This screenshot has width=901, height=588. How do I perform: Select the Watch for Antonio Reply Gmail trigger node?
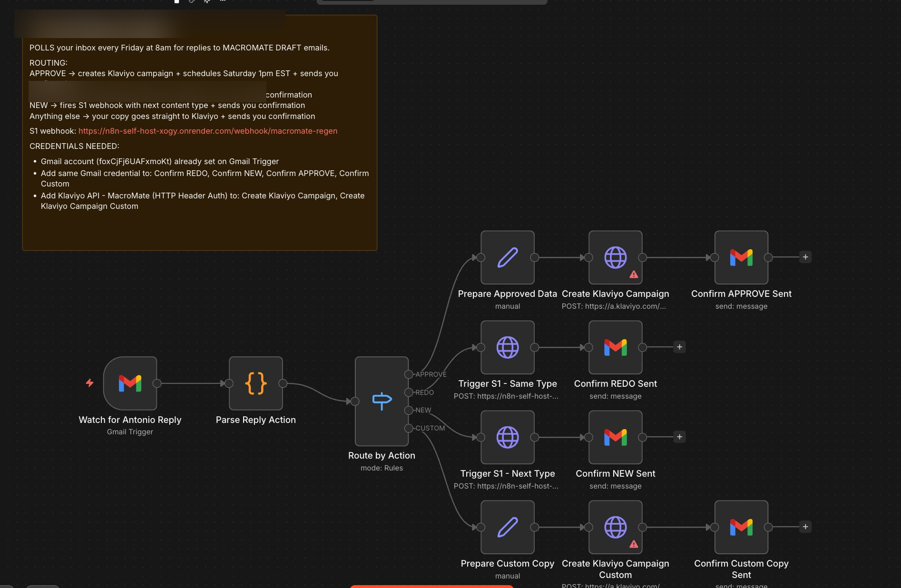(x=130, y=383)
